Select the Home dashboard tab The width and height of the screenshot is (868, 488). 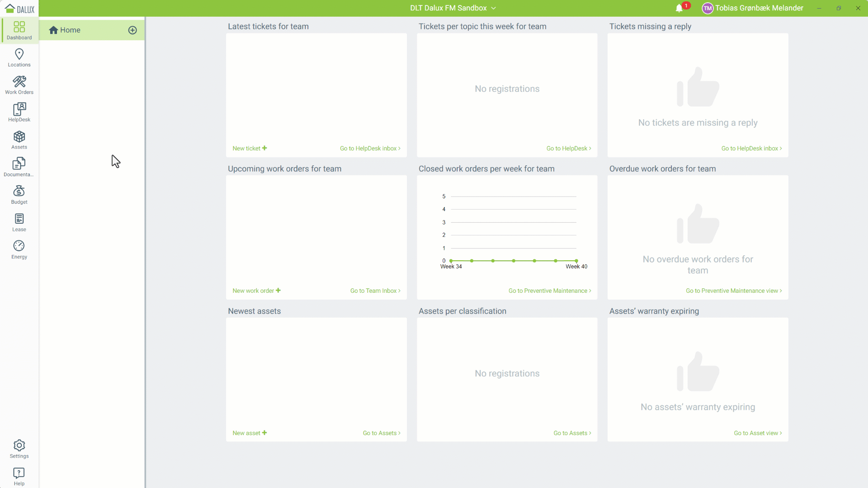tap(70, 30)
